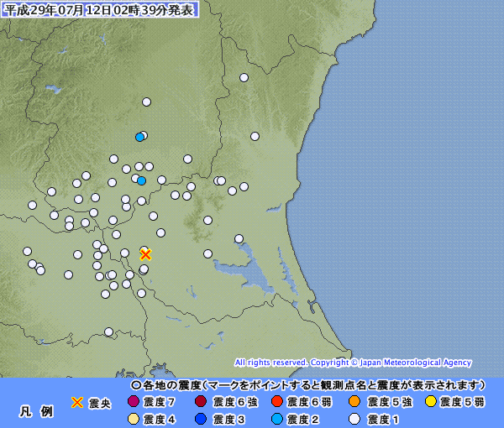This screenshot has height=428, width=504.
Task: Click the light blue 震度2 legend swatch
Action: click(276, 419)
